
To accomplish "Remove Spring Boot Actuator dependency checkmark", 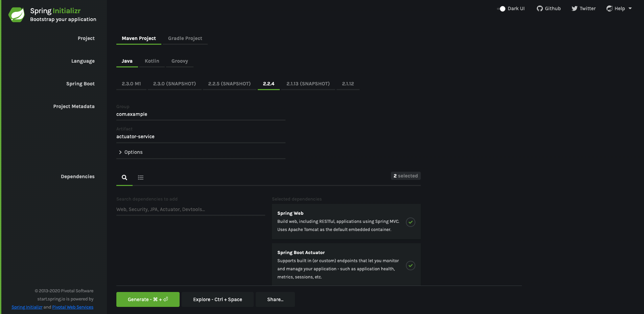I will coord(411,266).
